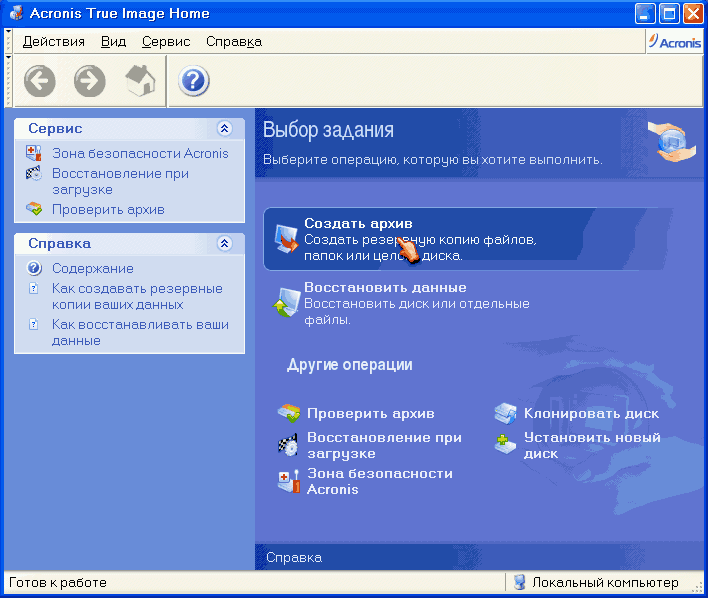Click the Восстановить данные restore icon
Viewport: 708px width, 598px height.
point(287,302)
